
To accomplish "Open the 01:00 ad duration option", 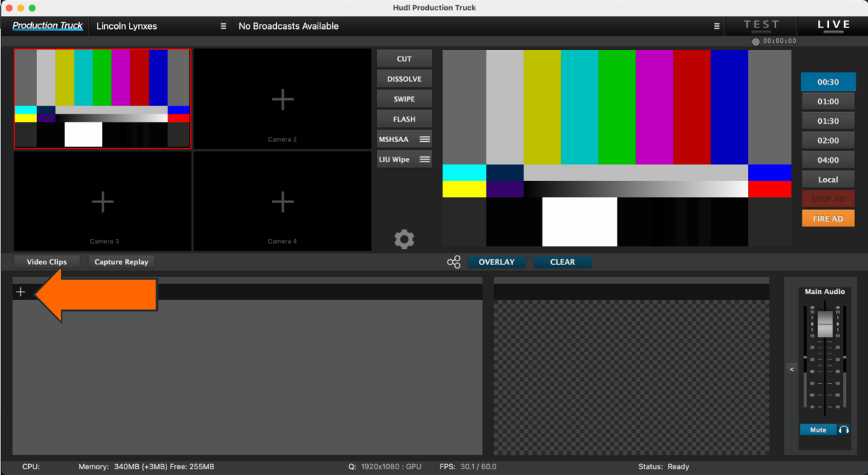I will (827, 101).
